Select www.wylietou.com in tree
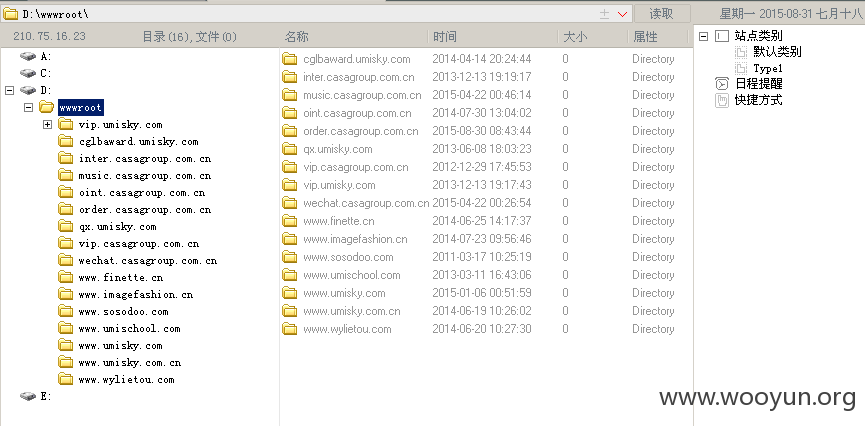This screenshot has height=426, width=865. 126,380
